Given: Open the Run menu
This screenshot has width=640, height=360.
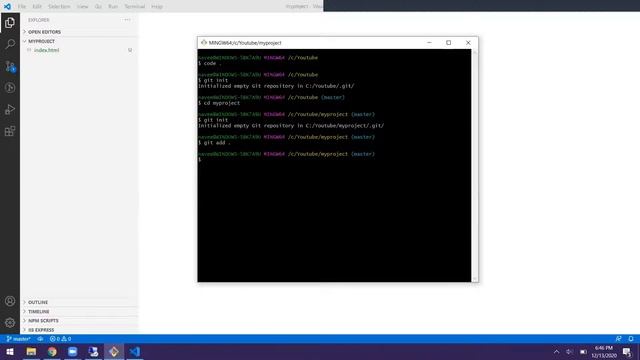Looking at the screenshot, I should (113, 7).
